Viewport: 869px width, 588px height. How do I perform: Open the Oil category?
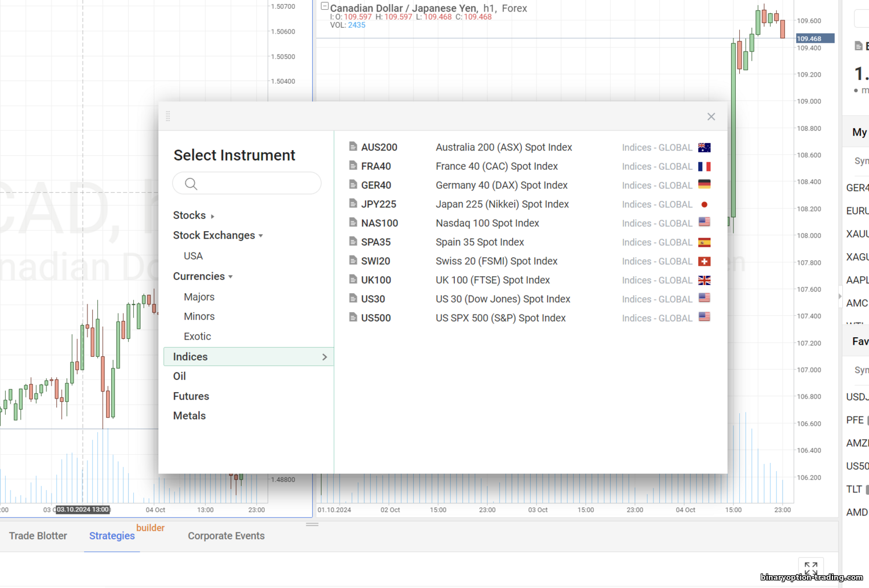pos(179,377)
